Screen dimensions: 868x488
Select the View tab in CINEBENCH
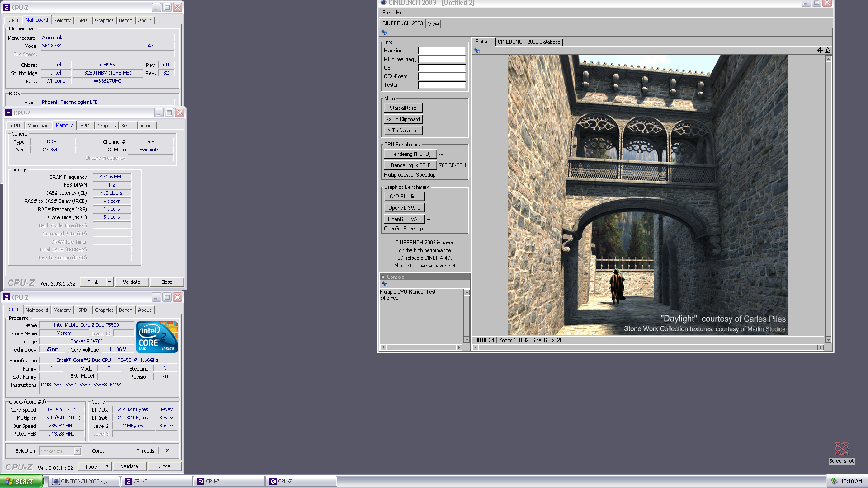coord(433,24)
